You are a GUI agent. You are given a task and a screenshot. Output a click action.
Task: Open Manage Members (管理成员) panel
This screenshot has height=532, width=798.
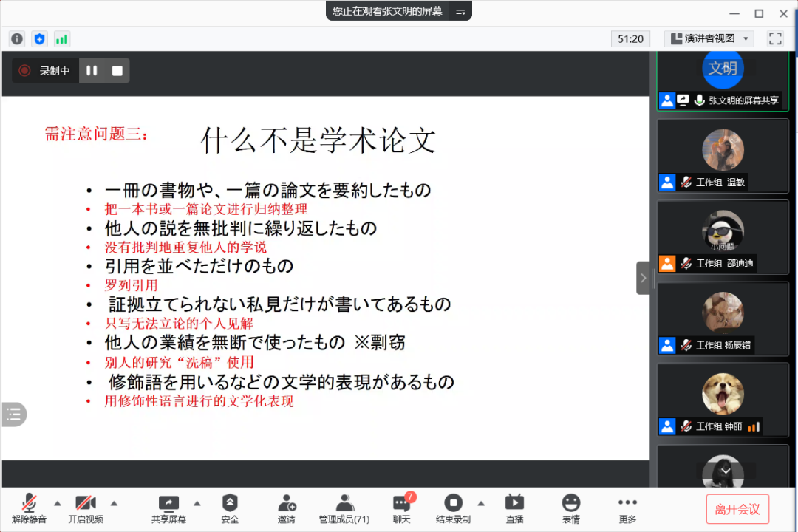344,508
